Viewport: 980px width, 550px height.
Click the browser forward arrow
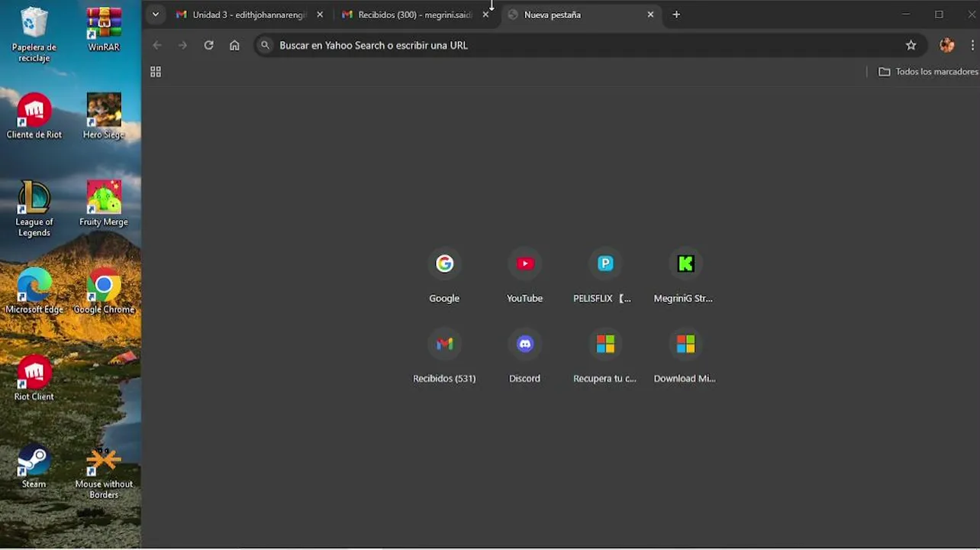(x=182, y=45)
